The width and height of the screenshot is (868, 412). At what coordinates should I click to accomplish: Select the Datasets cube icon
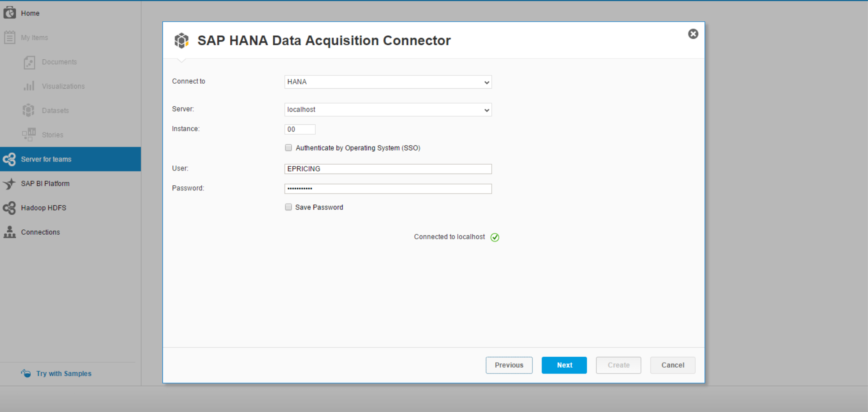(28, 110)
